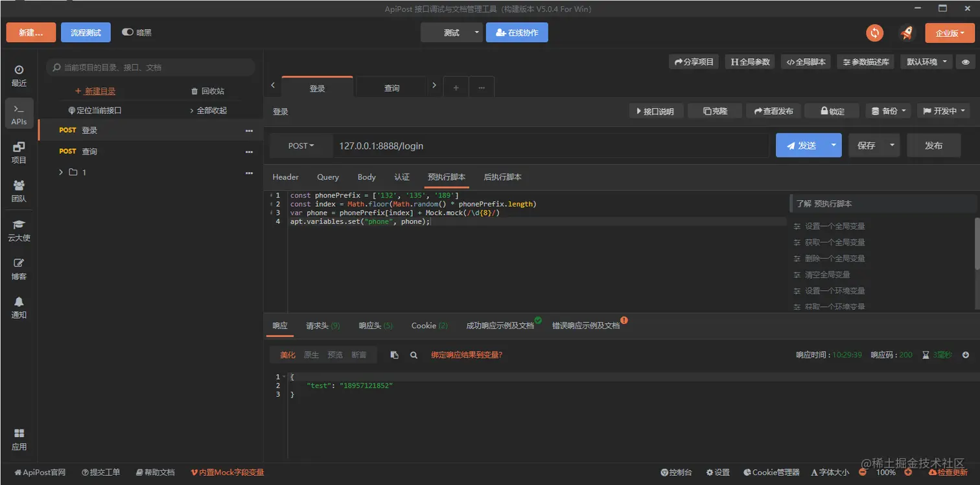Switch to the Header tab

(x=285, y=177)
